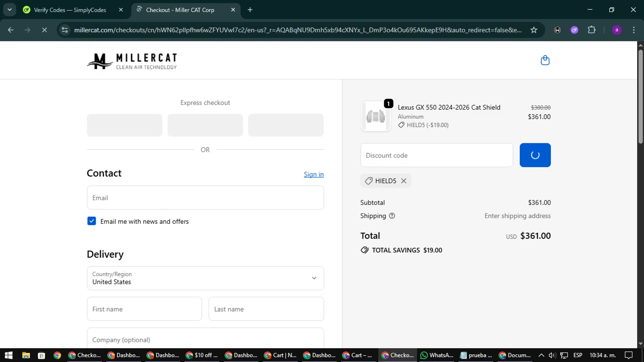
Task: Open the shopping bag cart icon
Action: [545, 61]
